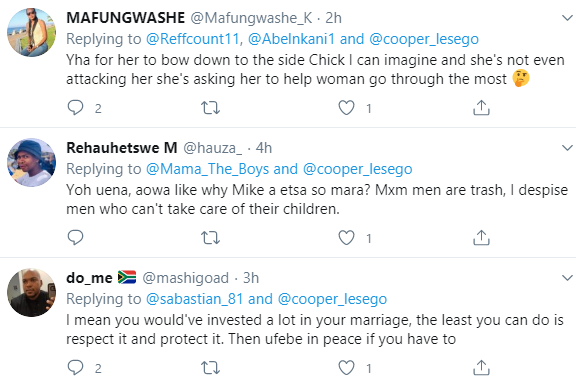Share do_me's tweet
The image size is (576, 386).
click(481, 367)
